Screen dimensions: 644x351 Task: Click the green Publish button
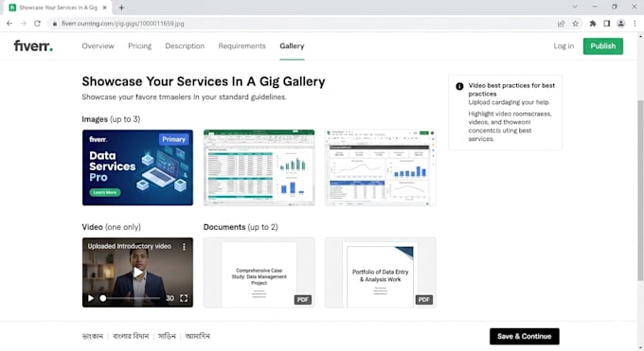point(603,46)
